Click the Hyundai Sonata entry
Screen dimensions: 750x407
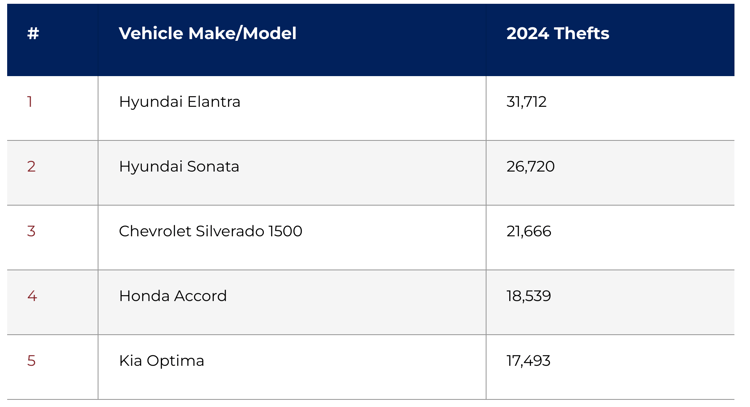pyautogui.click(x=179, y=167)
